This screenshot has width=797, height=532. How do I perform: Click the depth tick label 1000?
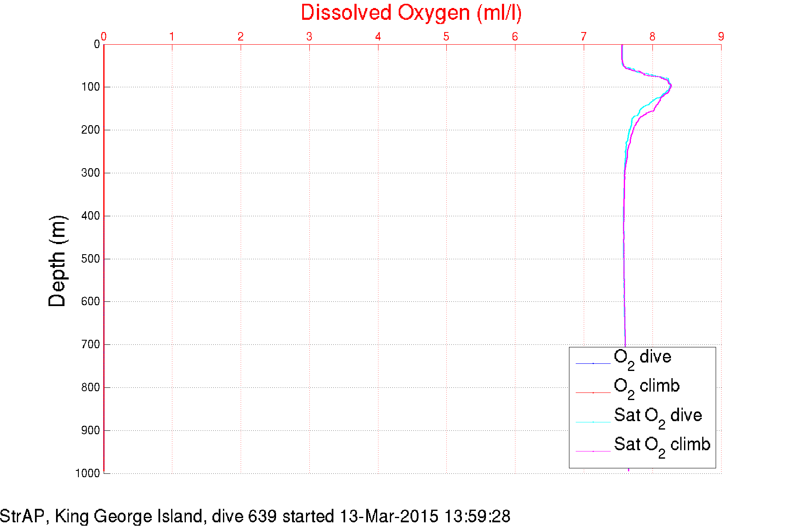[x=88, y=473]
